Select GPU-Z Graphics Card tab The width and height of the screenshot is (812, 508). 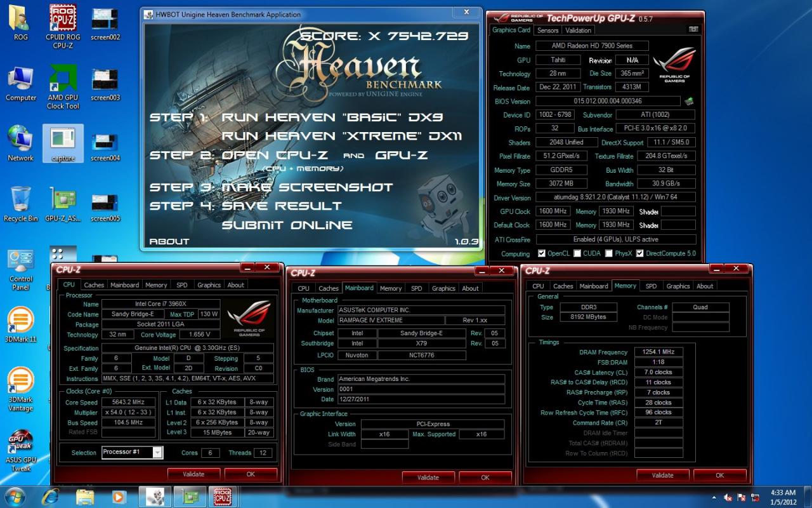point(511,30)
